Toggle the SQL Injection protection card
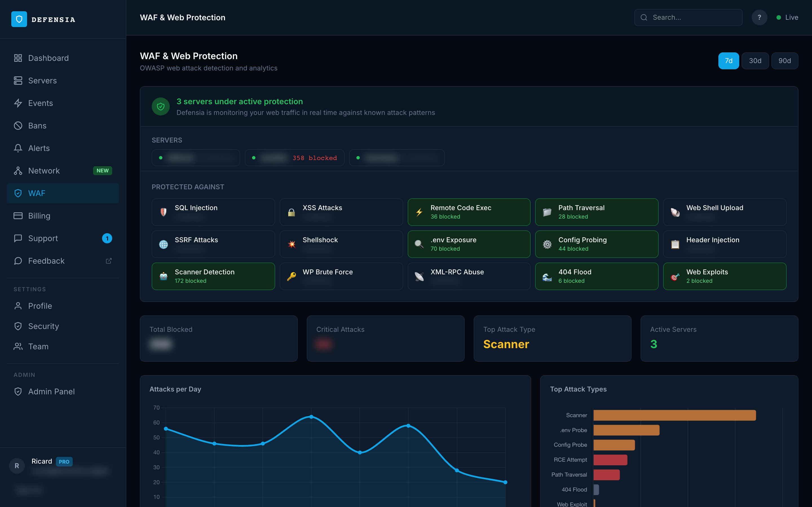The width and height of the screenshot is (812, 507). 213,212
